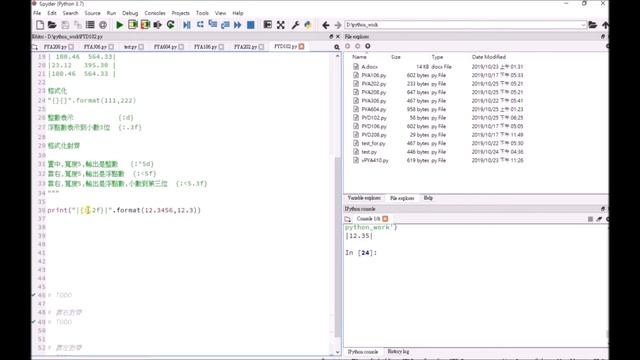Click the IPython console input prompt In [24]
Image resolution: width=640 pixels, height=360 pixels.
(361, 253)
